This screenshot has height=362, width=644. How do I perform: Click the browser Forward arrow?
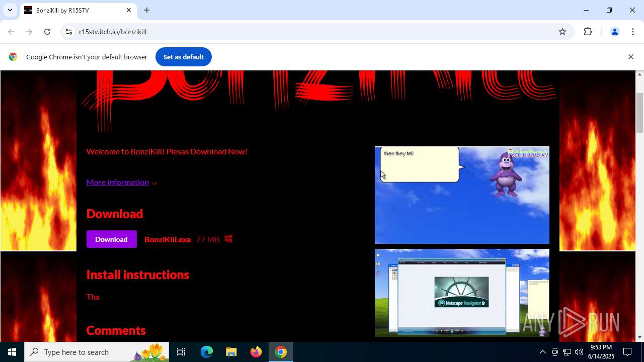(x=29, y=32)
